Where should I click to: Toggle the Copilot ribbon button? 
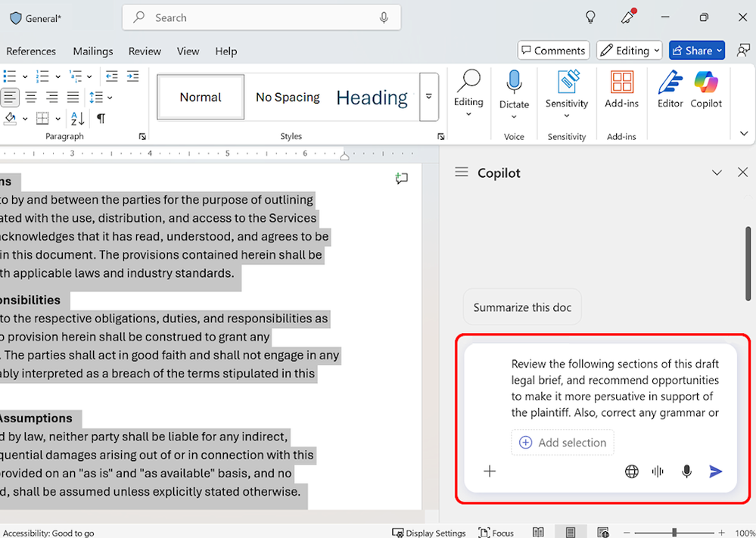point(706,89)
